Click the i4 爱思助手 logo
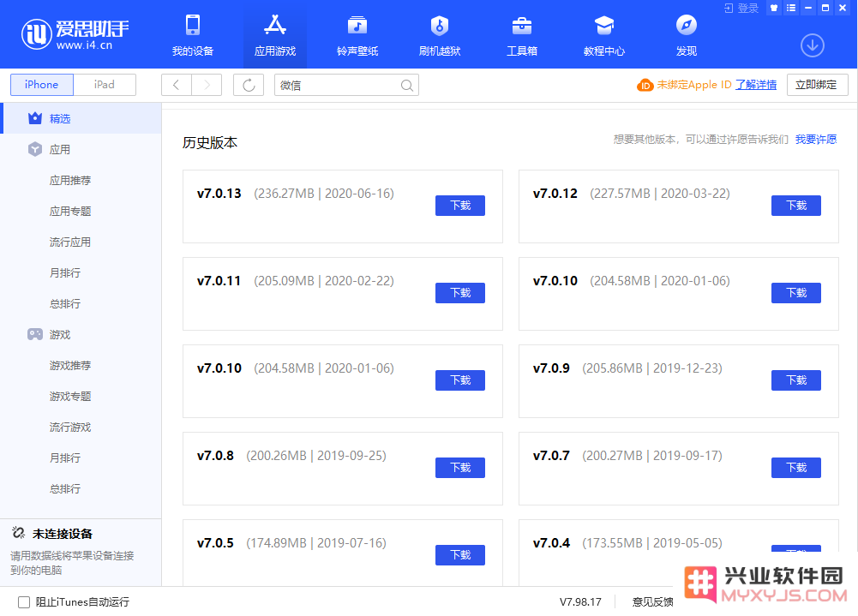 [75, 34]
